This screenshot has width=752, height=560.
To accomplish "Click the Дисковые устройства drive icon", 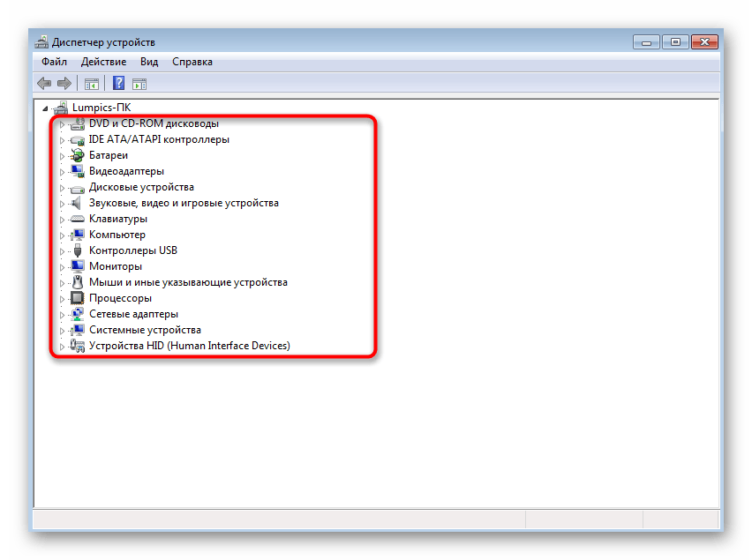I will pyautogui.click(x=77, y=188).
